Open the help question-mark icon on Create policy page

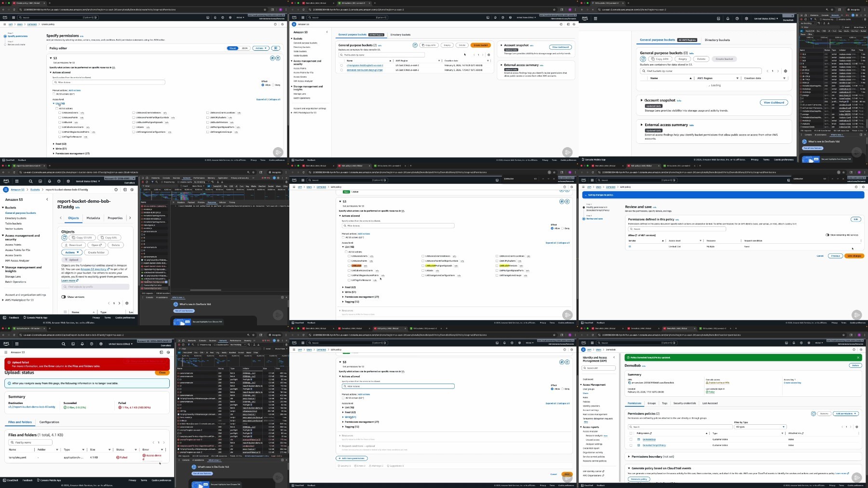(223, 17)
